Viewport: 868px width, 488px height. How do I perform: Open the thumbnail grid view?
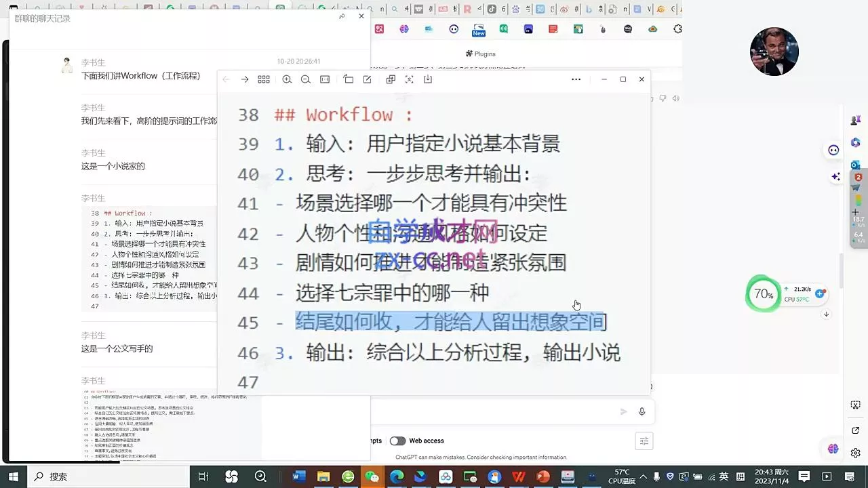click(x=264, y=79)
